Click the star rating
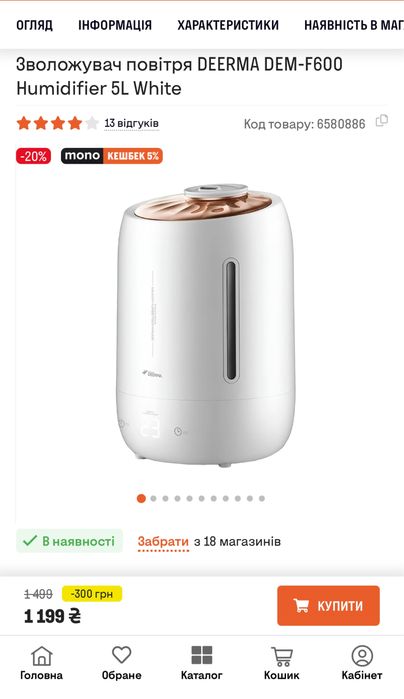 [58, 123]
